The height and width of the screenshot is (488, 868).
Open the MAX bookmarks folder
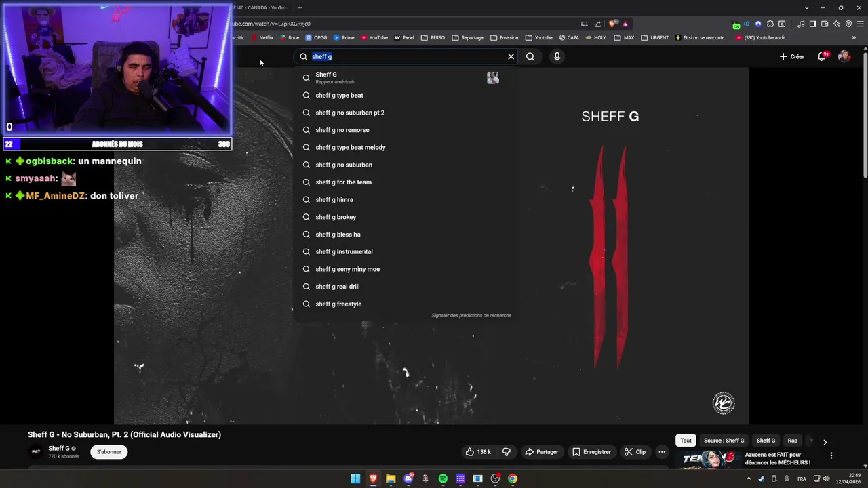coord(624,38)
